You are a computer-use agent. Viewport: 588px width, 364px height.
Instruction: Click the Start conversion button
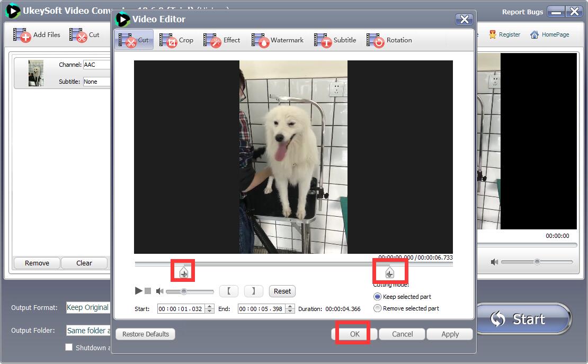click(523, 318)
